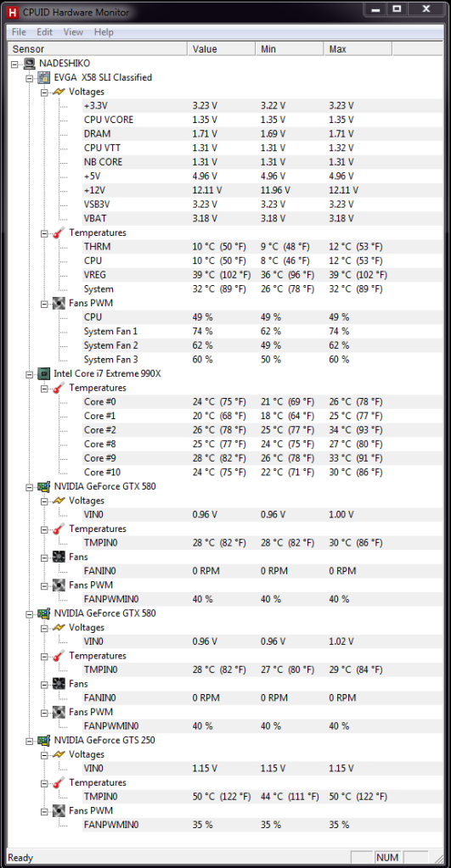Open the Help menu

click(x=104, y=32)
